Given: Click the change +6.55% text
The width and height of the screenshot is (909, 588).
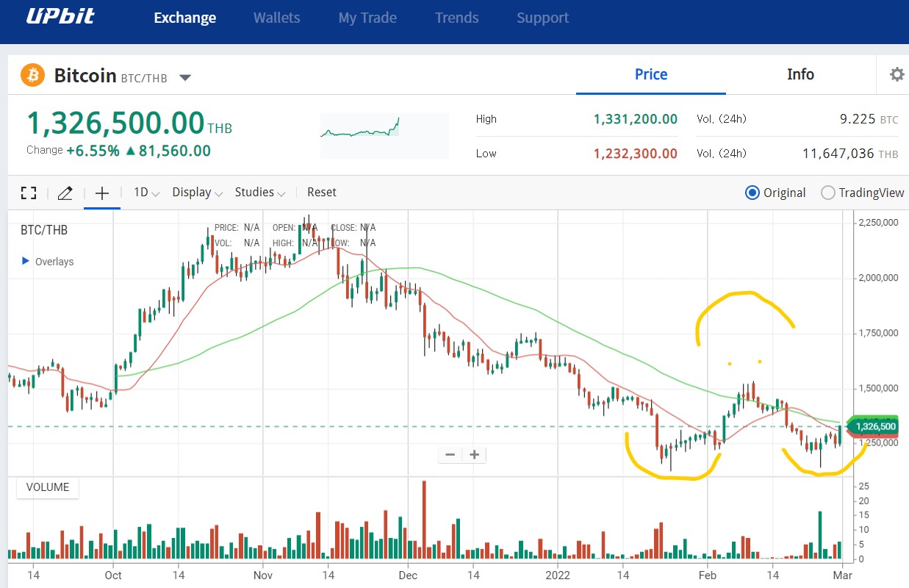Looking at the screenshot, I should 93,151.
